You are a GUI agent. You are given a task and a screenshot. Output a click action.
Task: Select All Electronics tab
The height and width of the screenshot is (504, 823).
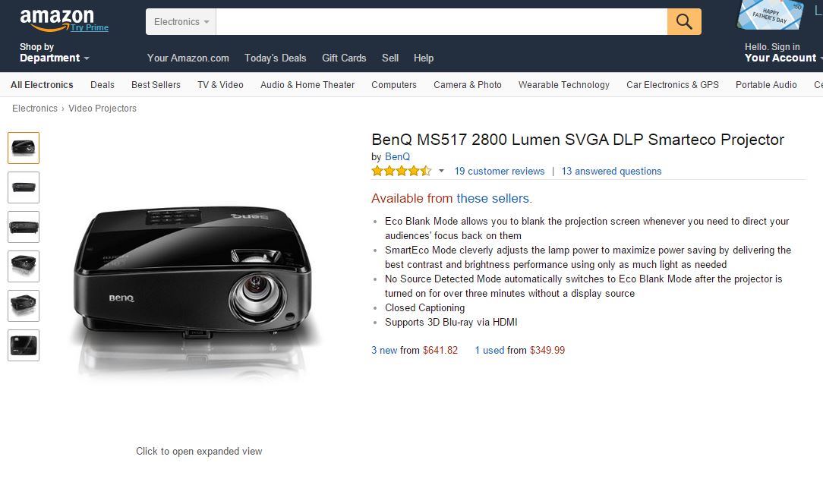tap(42, 84)
